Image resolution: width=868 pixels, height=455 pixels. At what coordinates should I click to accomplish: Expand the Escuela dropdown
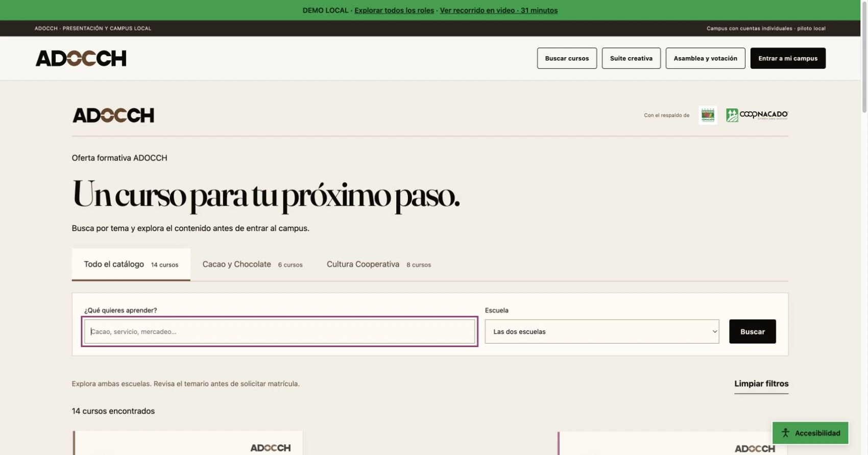(x=602, y=331)
